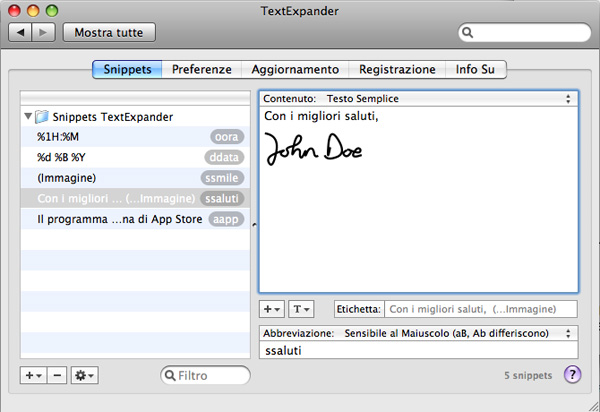Click the Filtro search field

tap(205, 375)
